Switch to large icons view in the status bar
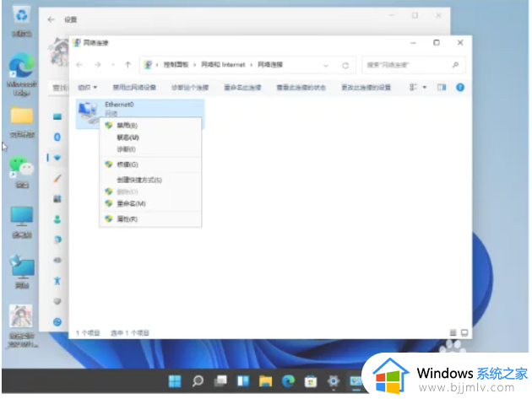 464,332
